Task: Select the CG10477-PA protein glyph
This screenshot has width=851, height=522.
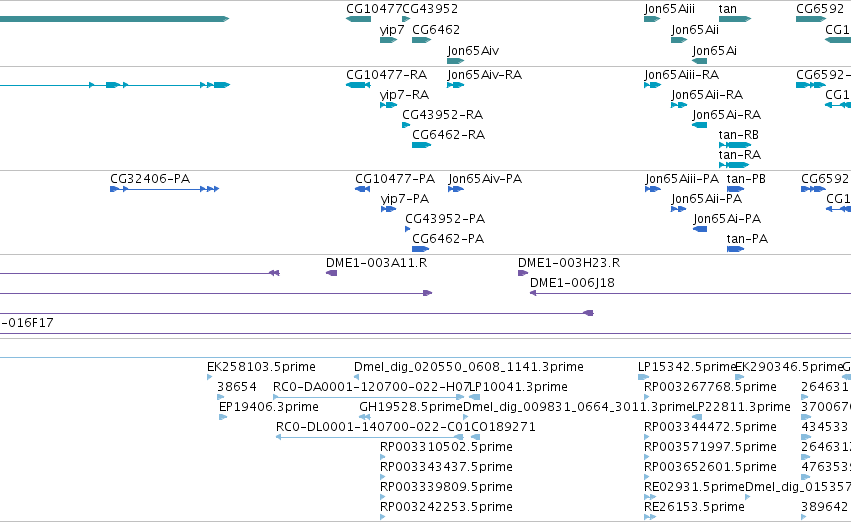Action: coord(362,189)
